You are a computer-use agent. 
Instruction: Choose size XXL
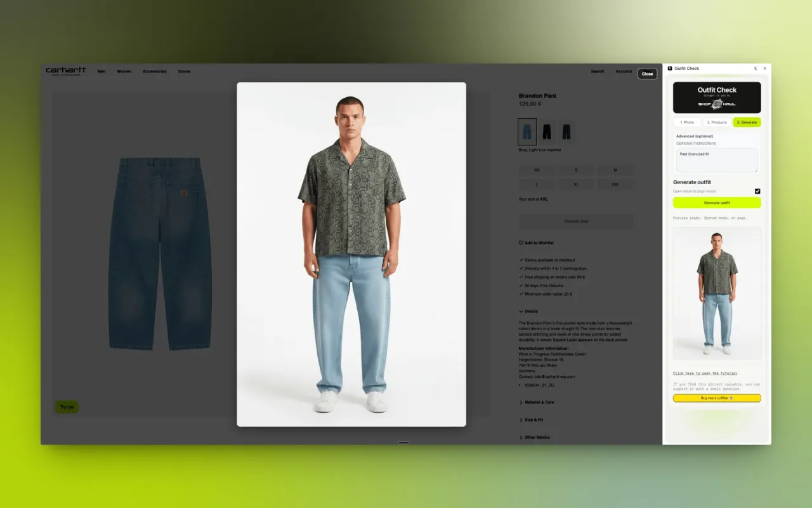click(615, 184)
